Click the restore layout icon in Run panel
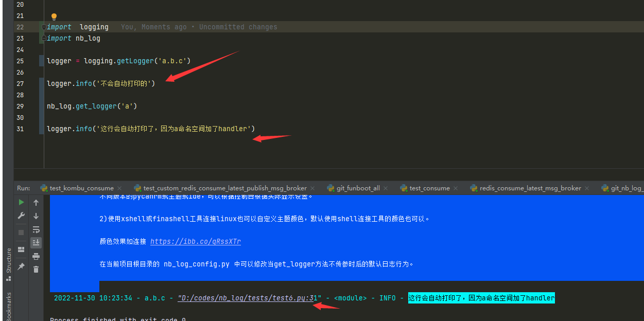Image resolution: width=644 pixels, height=321 pixels. click(x=21, y=249)
